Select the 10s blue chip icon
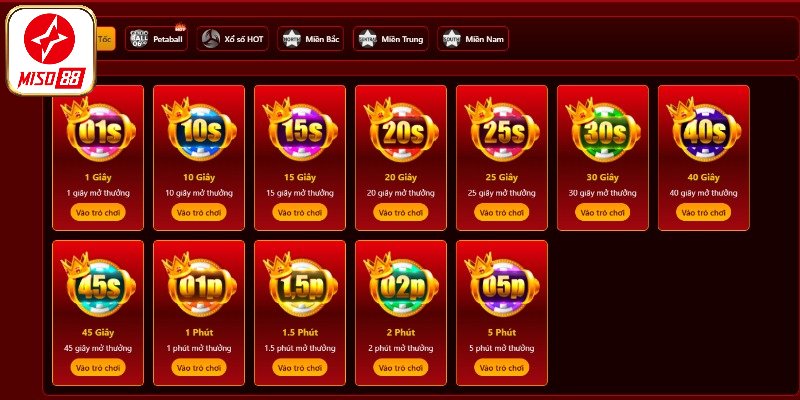The image size is (800, 400). click(x=199, y=130)
